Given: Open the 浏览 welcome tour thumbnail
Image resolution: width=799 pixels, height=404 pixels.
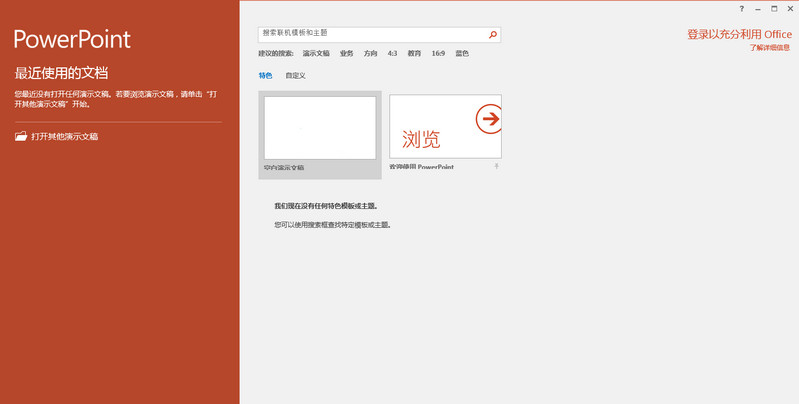Looking at the screenshot, I should coord(445,126).
